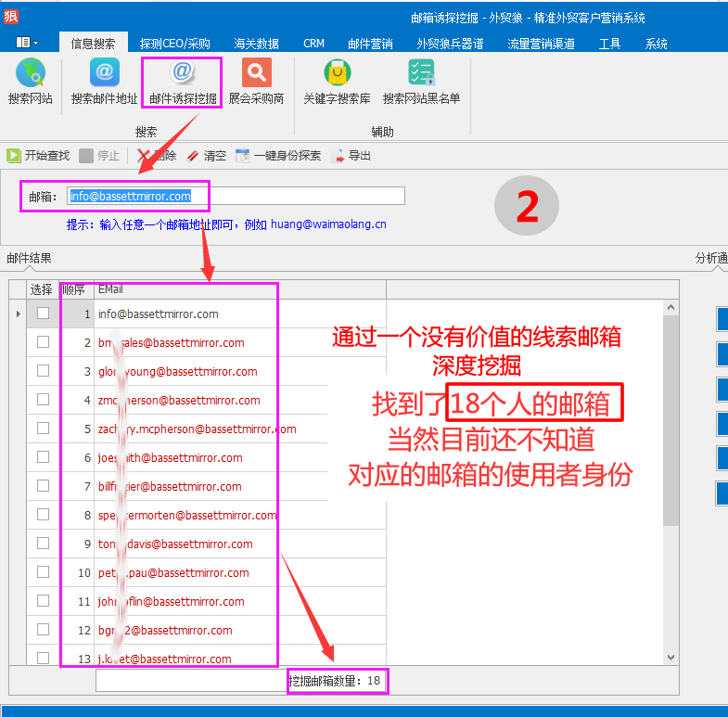Image resolution: width=728 pixels, height=717 pixels.
Task: Click the 搜索邮件地址 email address search icon
Action: 104,82
